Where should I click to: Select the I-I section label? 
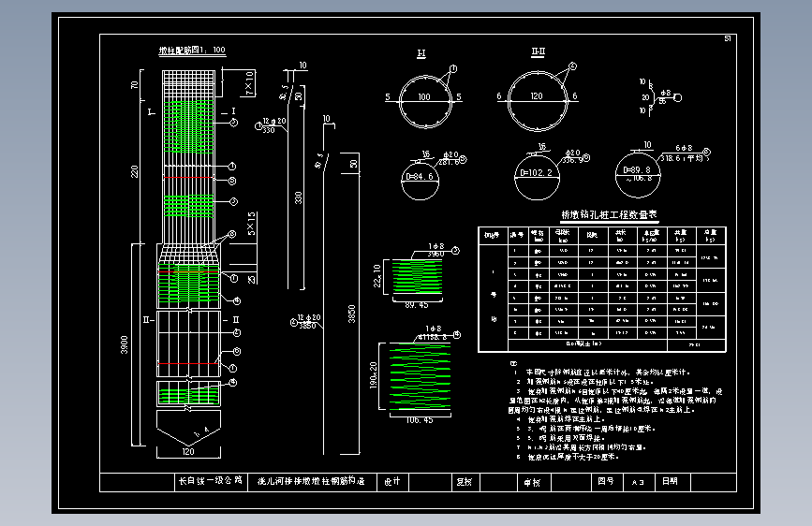click(421, 53)
